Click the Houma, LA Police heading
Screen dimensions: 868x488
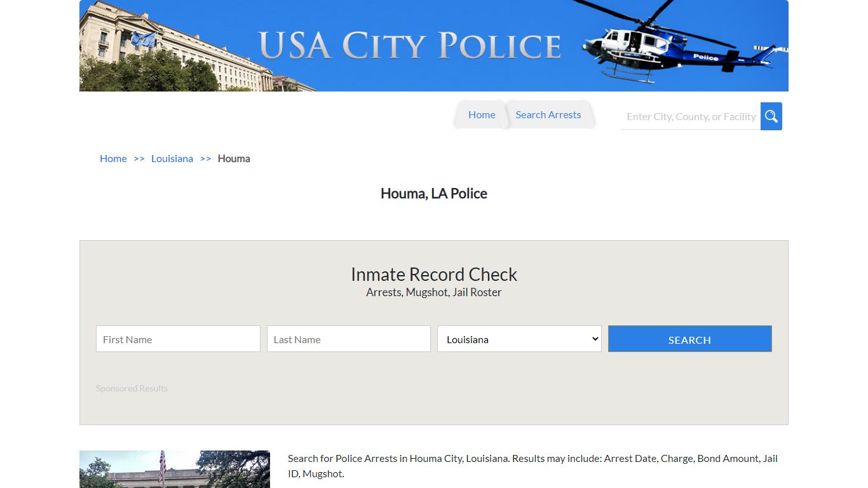(434, 194)
